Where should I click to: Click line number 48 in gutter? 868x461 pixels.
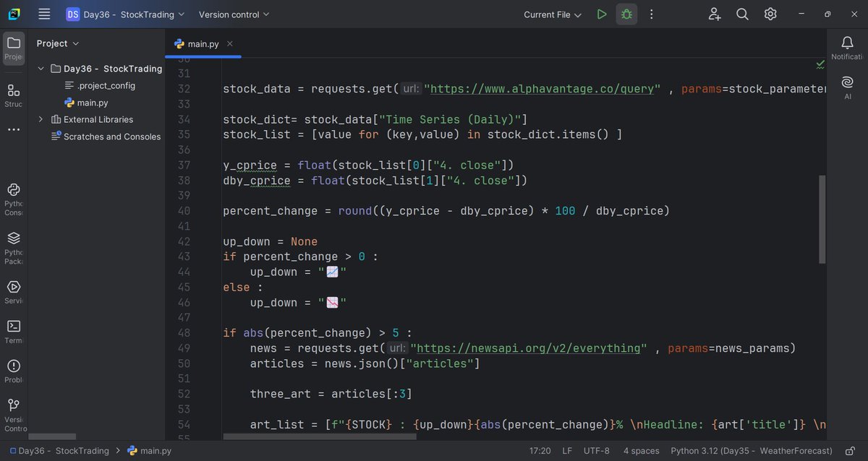[x=184, y=333]
